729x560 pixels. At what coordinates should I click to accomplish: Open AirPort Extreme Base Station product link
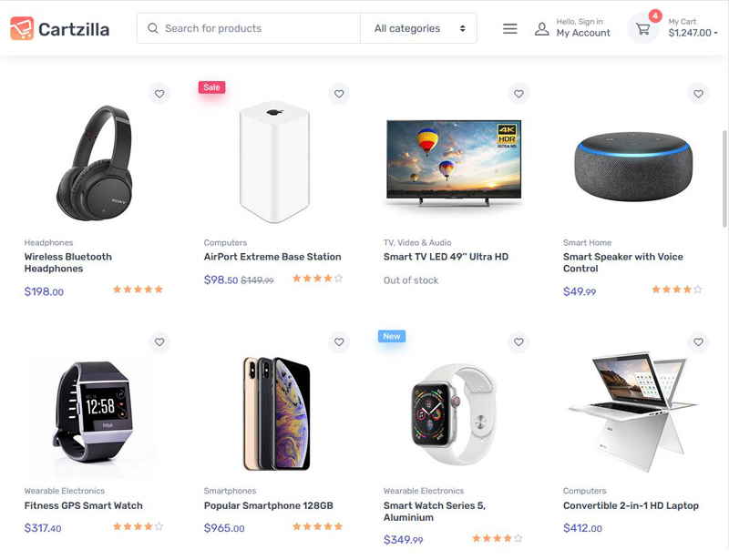272,257
